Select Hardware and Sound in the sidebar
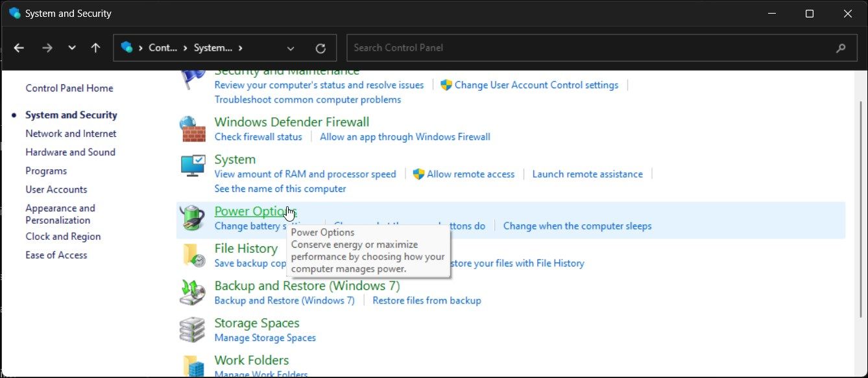This screenshot has height=378, width=868. (x=70, y=152)
